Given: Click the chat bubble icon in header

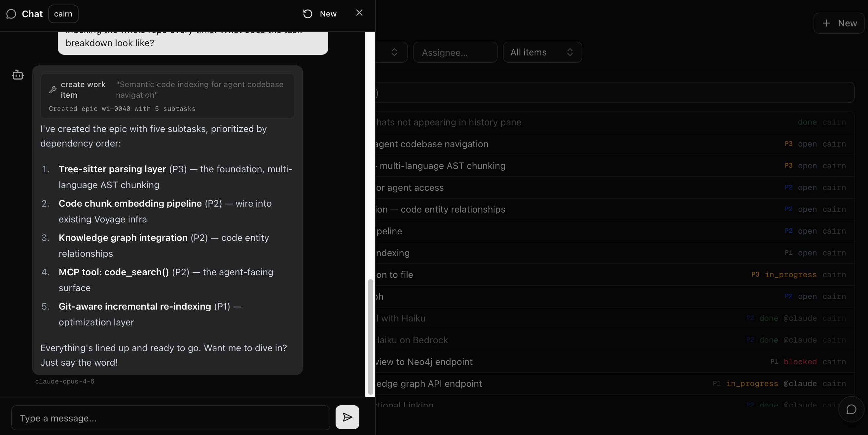Looking at the screenshot, I should 11,14.
